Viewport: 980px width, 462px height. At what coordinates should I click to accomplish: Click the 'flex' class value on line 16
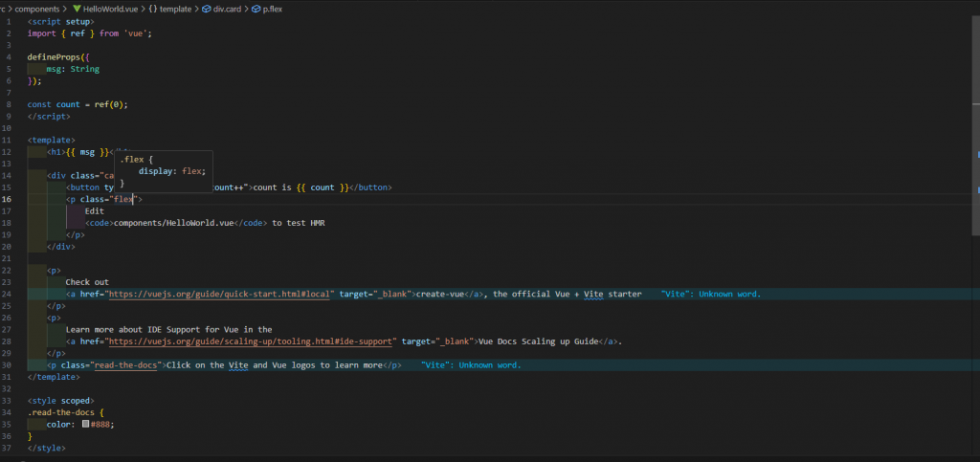click(x=123, y=199)
